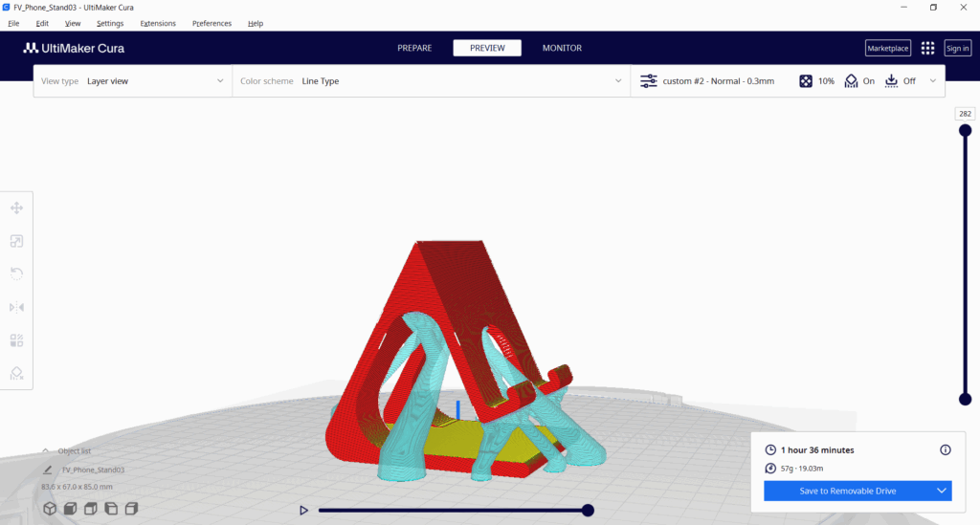Click the info icon beside print time
Screen dimensions: 980x525
tap(945, 450)
